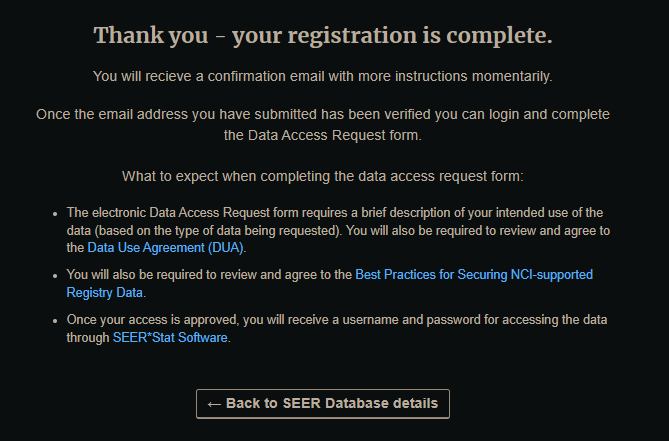Click 'Thank you' in the heading
The image size is (669, 441).
151,36
